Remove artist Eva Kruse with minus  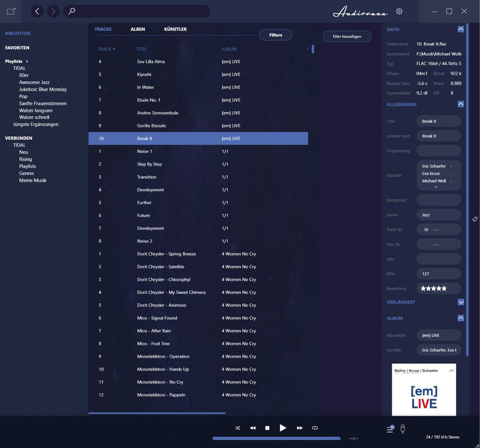click(451, 174)
